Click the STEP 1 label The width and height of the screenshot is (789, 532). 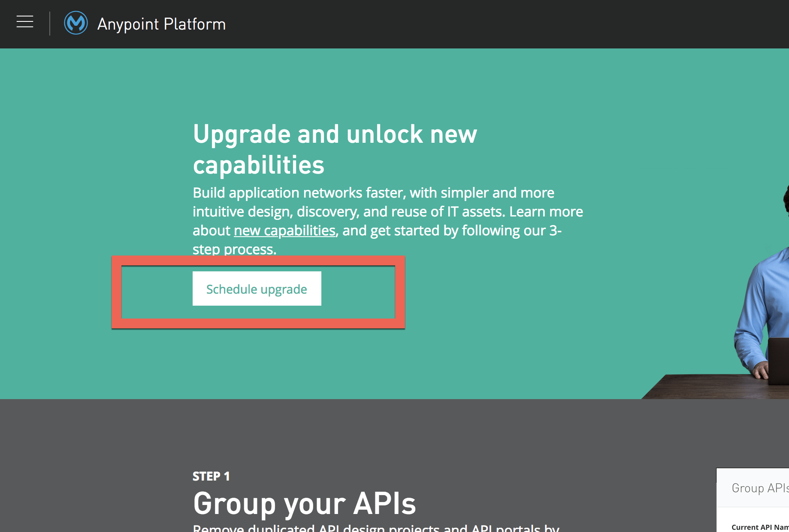pyautogui.click(x=211, y=476)
